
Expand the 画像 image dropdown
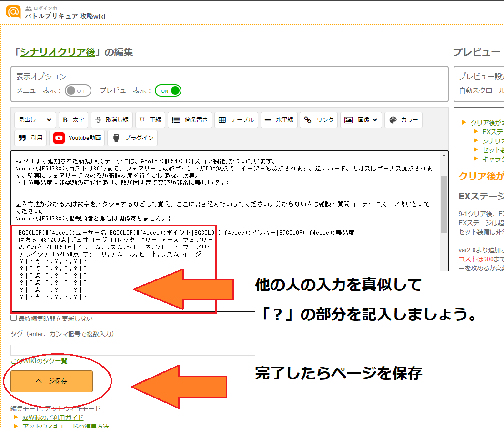click(x=363, y=120)
